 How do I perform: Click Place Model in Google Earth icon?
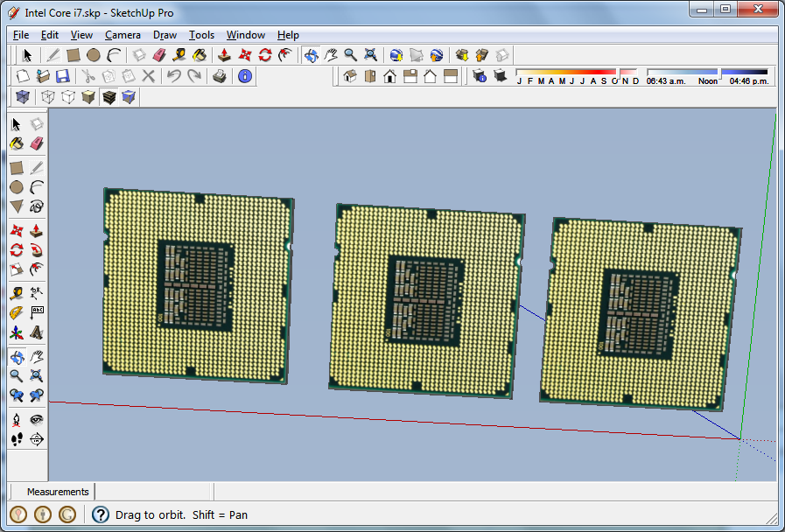pos(436,55)
